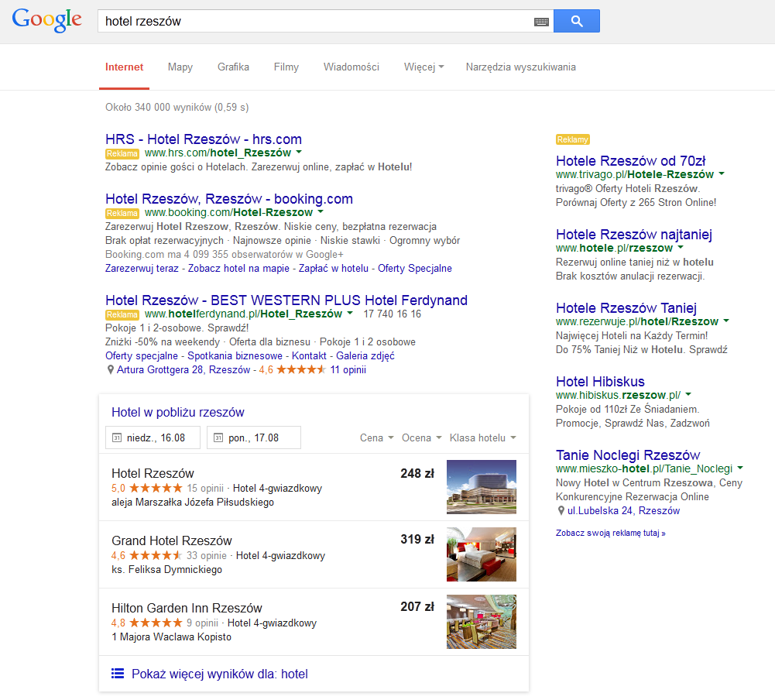
Task: Click the Galeria zdjęć sitelink
Action: [x=365, y=355]
